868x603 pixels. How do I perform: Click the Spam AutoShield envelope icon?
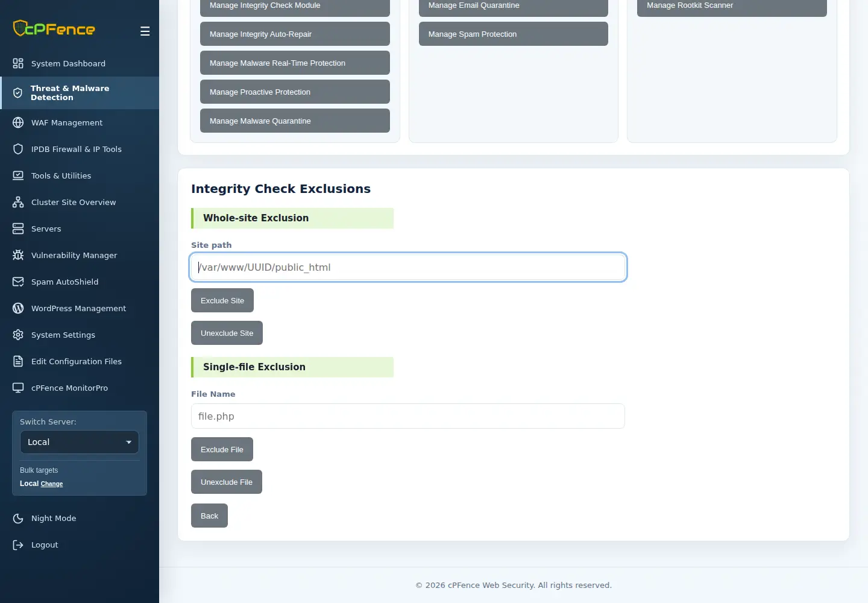pos(18,282)
